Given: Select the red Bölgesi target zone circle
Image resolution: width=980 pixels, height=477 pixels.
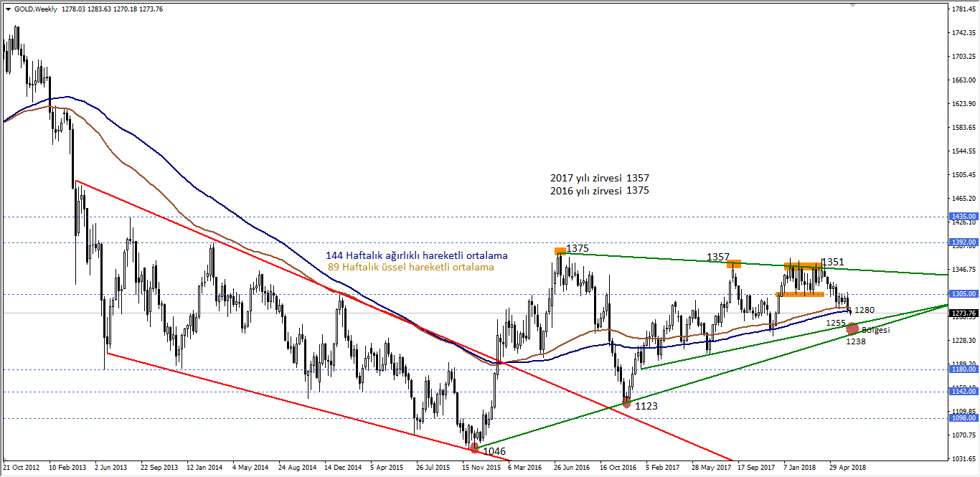Looking at the screenshot, I should pos(853,329).
